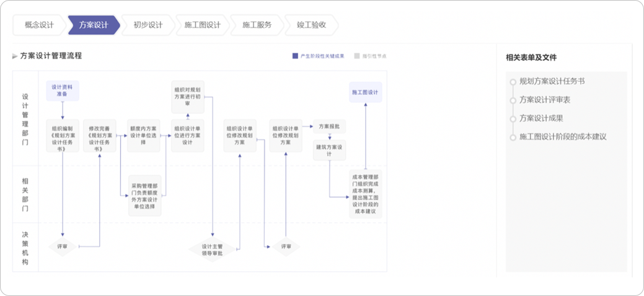Screen dimensions: 644x296
Task: Select the 设计主管领导审批 decision diamond
Action: 212,249
